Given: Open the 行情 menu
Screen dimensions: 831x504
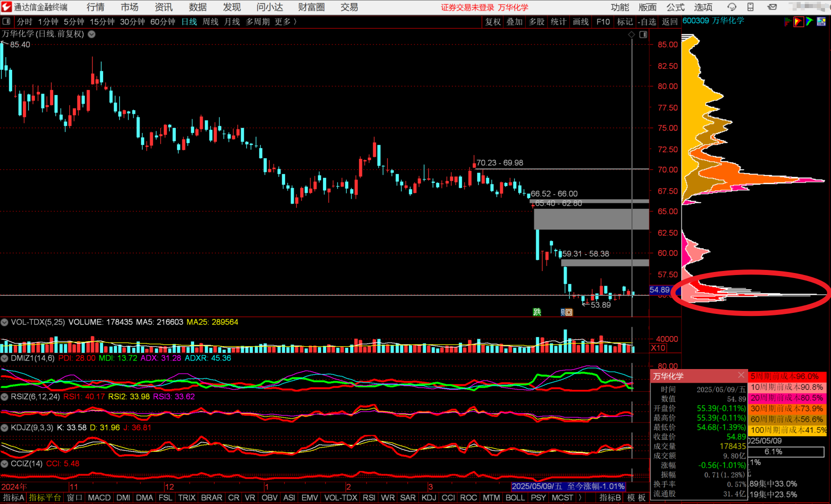Looking at the screenshot, I should click(x=96, y=7).
